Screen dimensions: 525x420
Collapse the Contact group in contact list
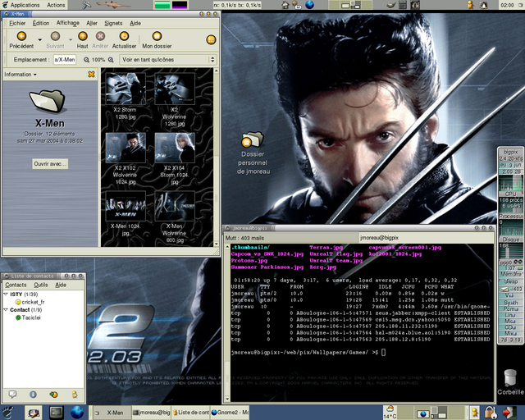6,310
